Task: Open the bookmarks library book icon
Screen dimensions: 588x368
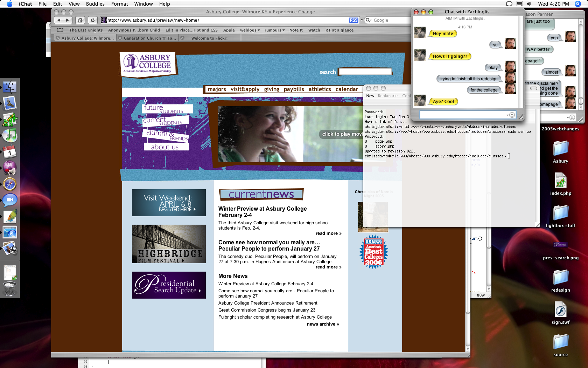Action: point(60,30)
